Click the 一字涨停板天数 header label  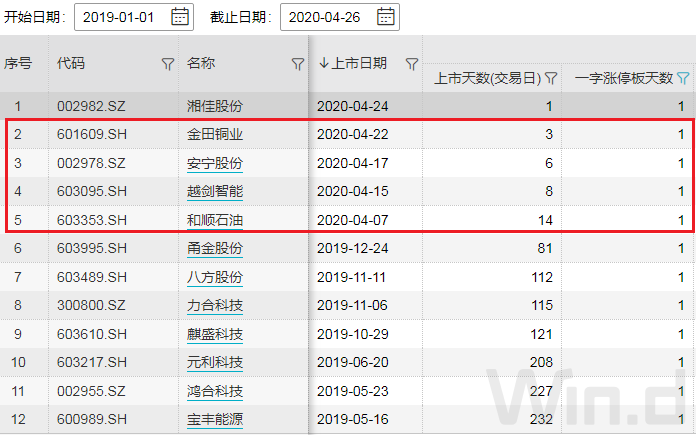coord(624,79)
